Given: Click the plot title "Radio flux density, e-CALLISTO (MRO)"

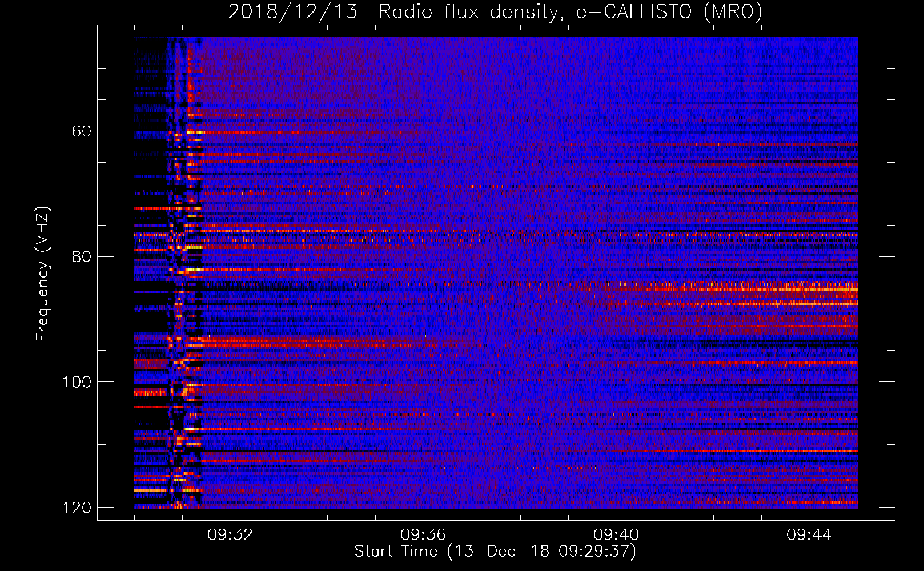Looking at the screenshot, I should pyautogui.click(x=571, y=12).
